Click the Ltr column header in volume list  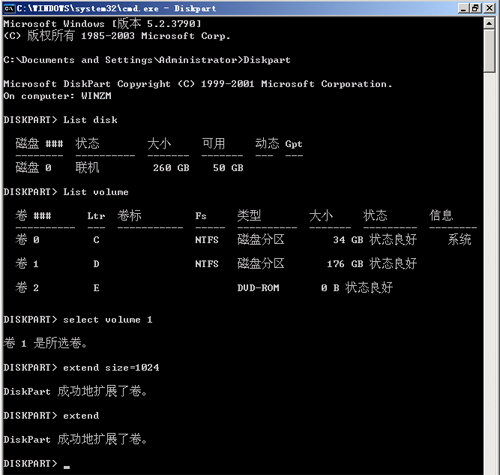(x=96, y=216)
